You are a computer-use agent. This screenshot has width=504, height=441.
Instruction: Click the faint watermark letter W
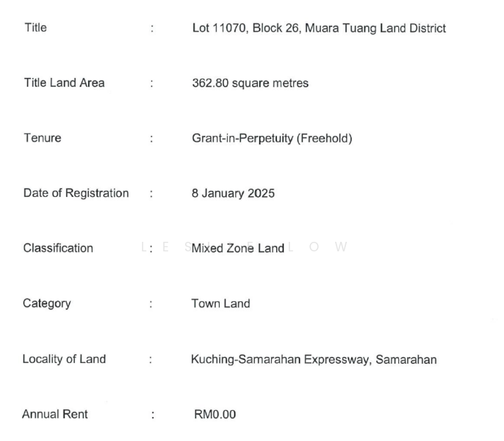click(x=341, y=247)
